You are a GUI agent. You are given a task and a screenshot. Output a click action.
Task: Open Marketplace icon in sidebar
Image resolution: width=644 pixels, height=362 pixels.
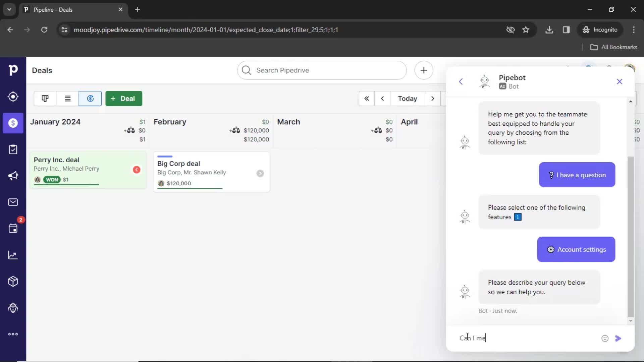13,308
